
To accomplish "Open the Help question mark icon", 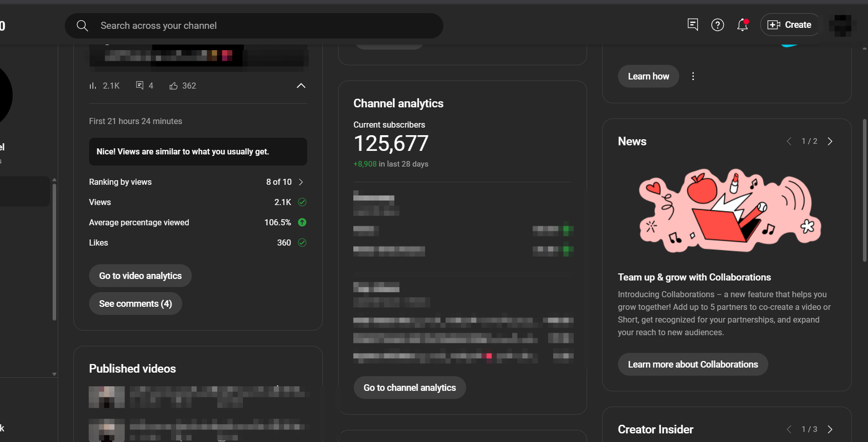I will tap(717, 25).
